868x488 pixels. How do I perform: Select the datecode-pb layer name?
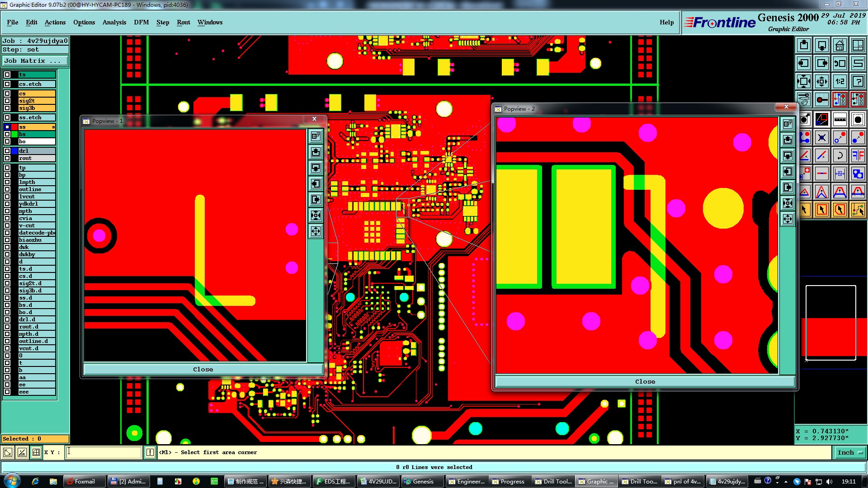tap(37, 233)
